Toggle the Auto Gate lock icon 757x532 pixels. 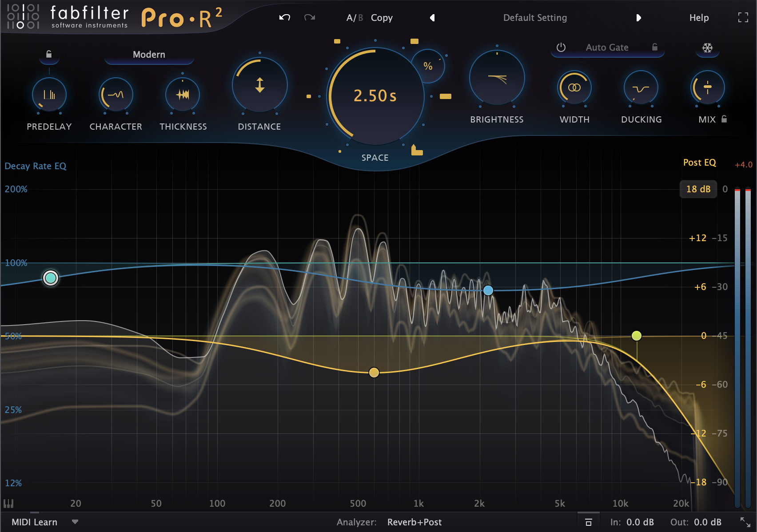tap(655, 47)
